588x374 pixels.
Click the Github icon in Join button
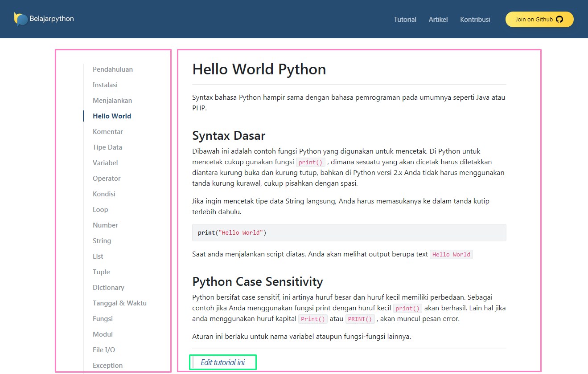point(559,20)
